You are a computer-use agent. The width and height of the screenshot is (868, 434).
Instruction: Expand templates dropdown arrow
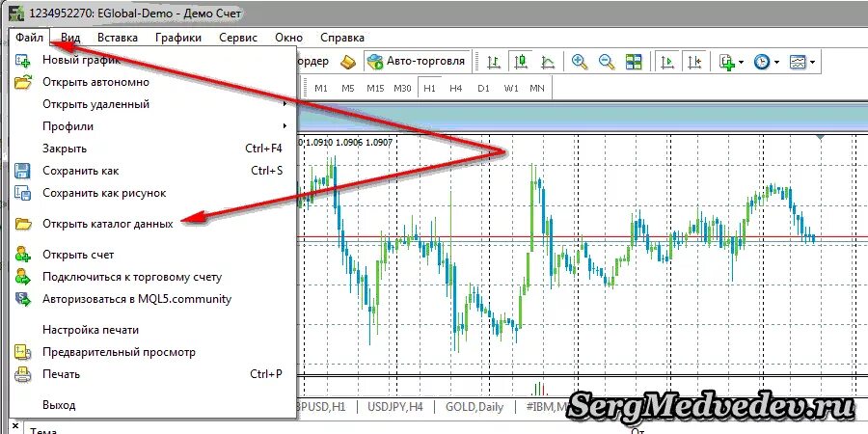click(x=812, y=62)
